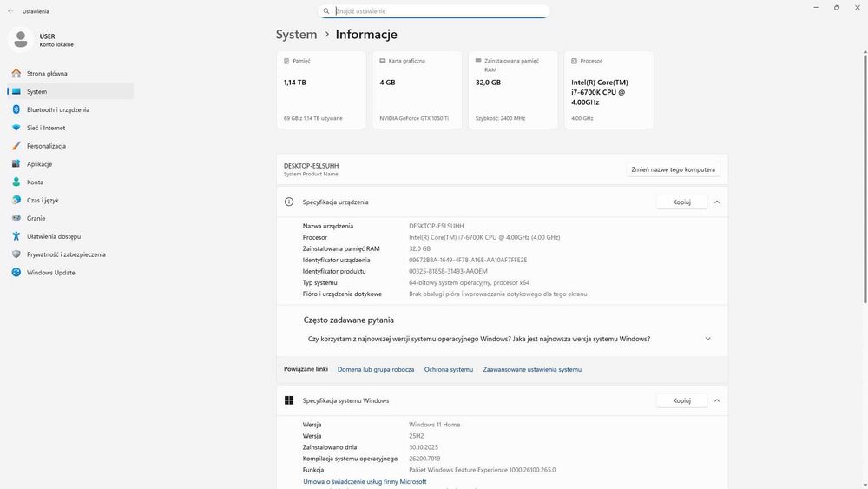
Task: Click Zmień nazwę tego komputera button
Action: pos(674,169)
